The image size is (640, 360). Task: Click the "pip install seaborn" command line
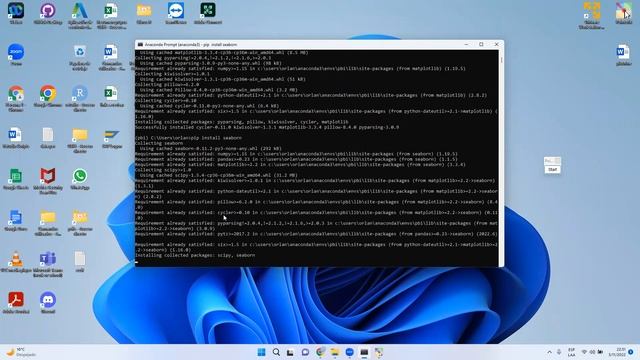tap(188, 138)
